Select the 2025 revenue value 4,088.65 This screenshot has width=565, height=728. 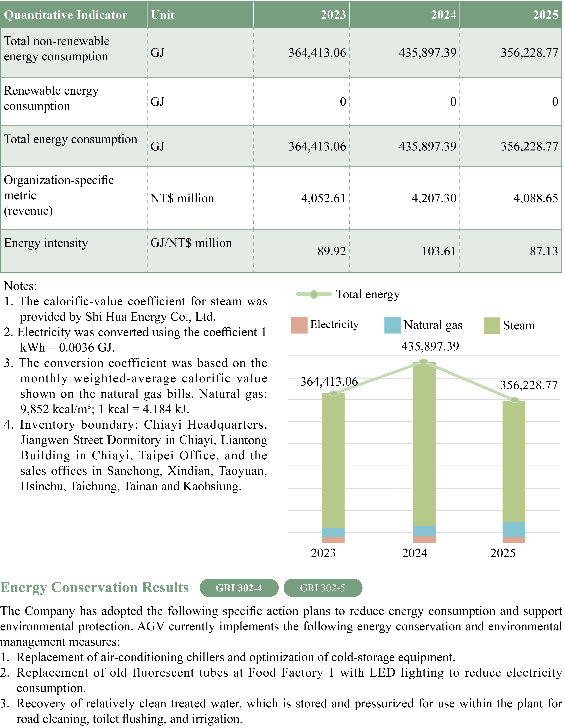pyautogui.click(x=536, y=198)
